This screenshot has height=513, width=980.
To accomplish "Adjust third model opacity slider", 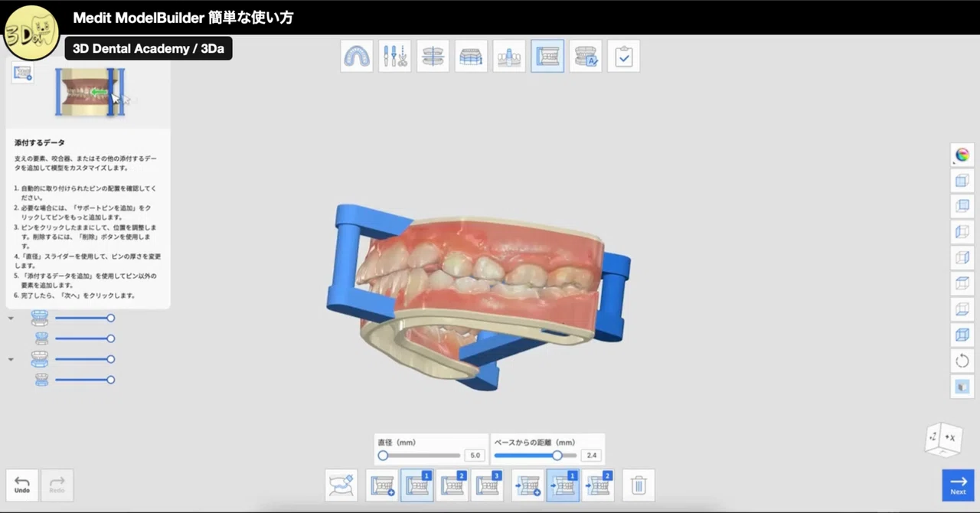I will 85,359.
